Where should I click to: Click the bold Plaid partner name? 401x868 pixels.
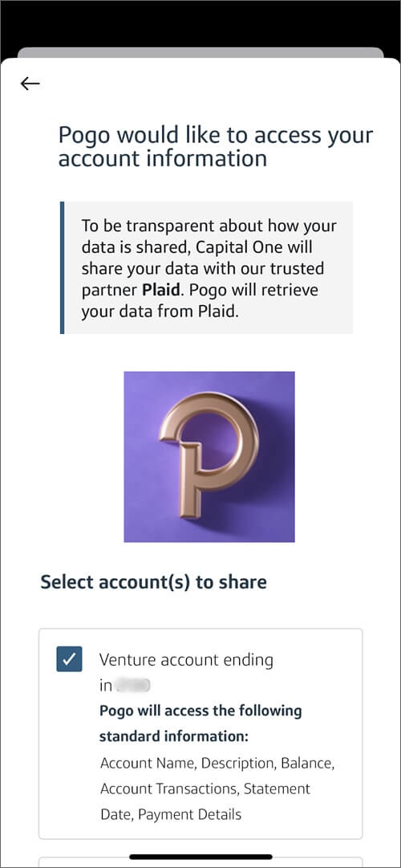(x=163, y=290)
